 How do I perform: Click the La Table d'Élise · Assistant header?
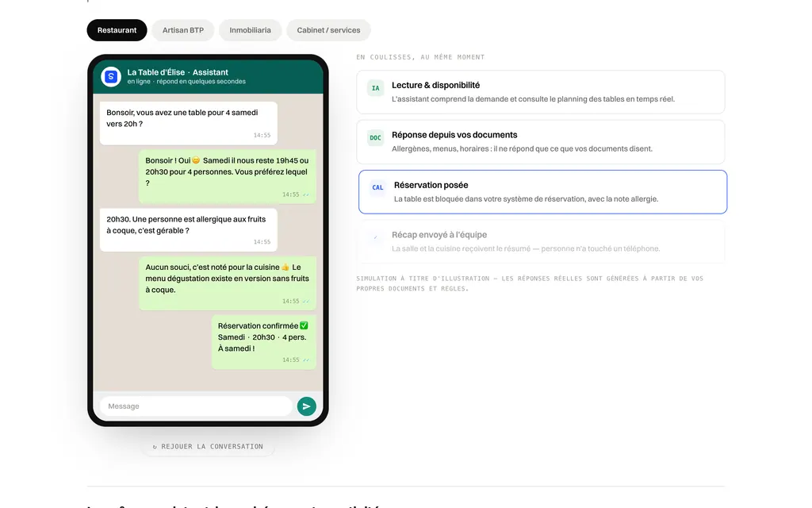[x=178, y=72]
